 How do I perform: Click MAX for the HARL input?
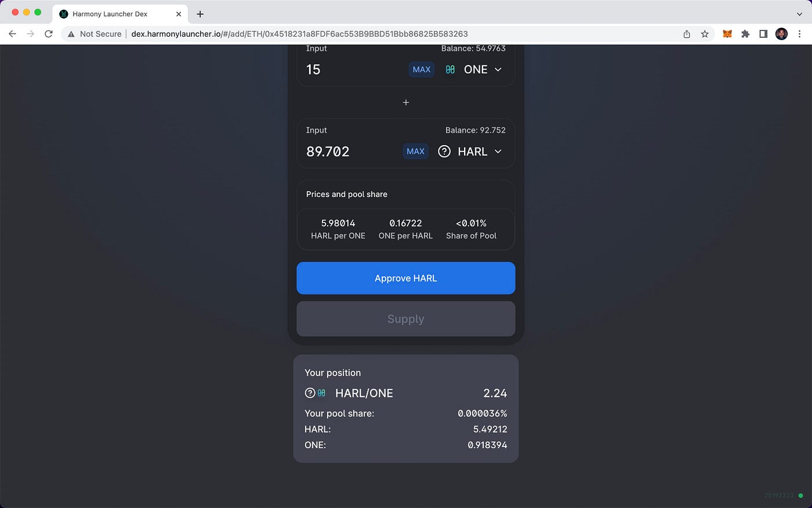click(x=416, y=152)
